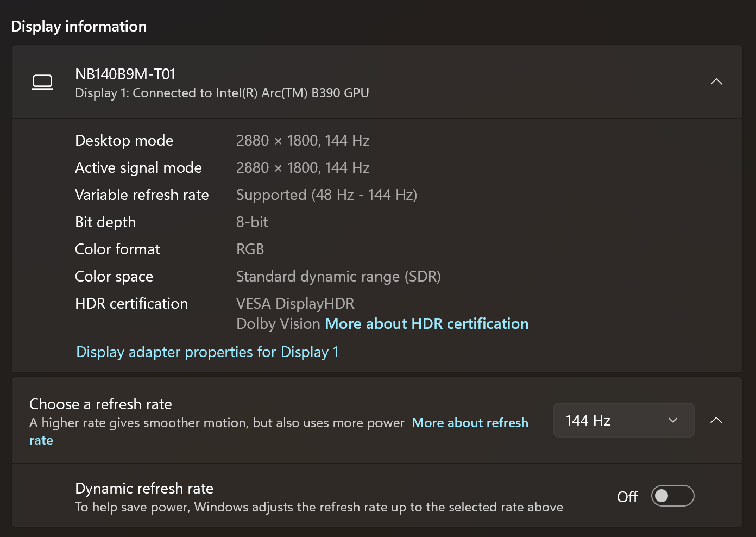Click the Desktop mode label
Viewport: 756px width, 537px height.
(x=124, y=141)
